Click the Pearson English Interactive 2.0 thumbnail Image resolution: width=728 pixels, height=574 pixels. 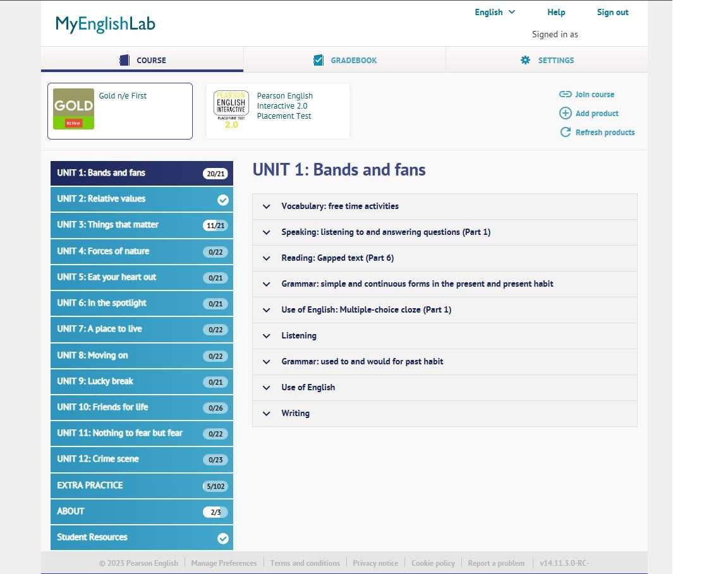231,109
